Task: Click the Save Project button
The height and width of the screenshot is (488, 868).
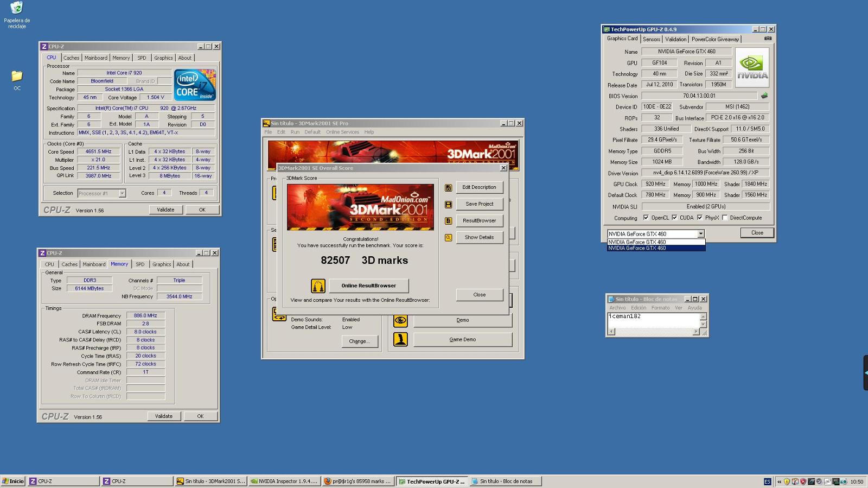Action: tap(480, 204)
